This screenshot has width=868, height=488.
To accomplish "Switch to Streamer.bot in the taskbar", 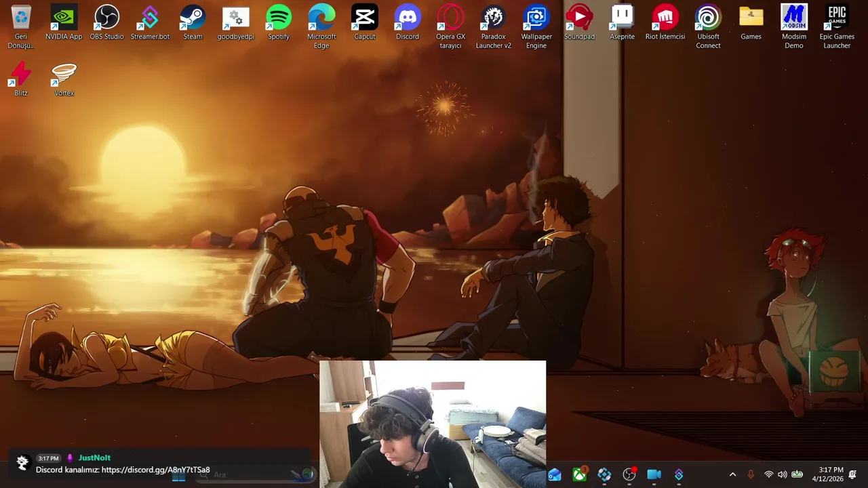I will (x=679, y=474).
